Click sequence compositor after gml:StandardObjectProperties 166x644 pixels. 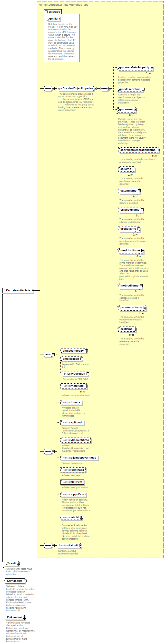(104, 89)
